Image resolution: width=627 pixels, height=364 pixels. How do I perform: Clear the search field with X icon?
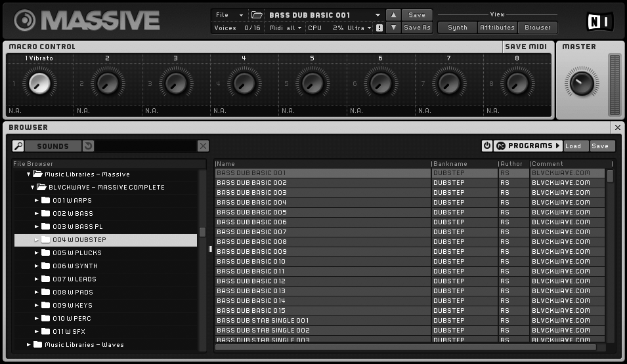coord(204,146)
